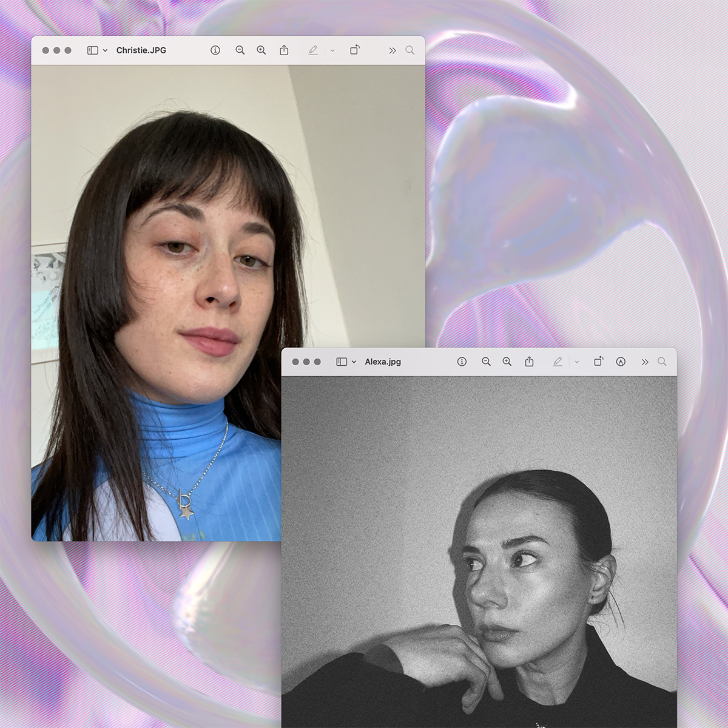Image resolution: width=728 pixels, height=728 pixels.
Task: Expand highlight options chevron in Christie.JPG window
Action: coord(332,50)
